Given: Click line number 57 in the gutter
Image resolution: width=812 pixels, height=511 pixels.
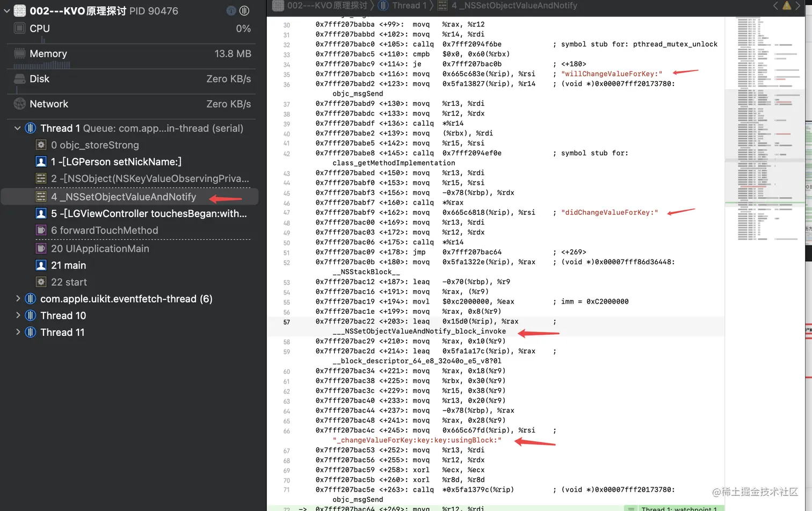Looking at the screenshot, I should (x=286, y=322).
